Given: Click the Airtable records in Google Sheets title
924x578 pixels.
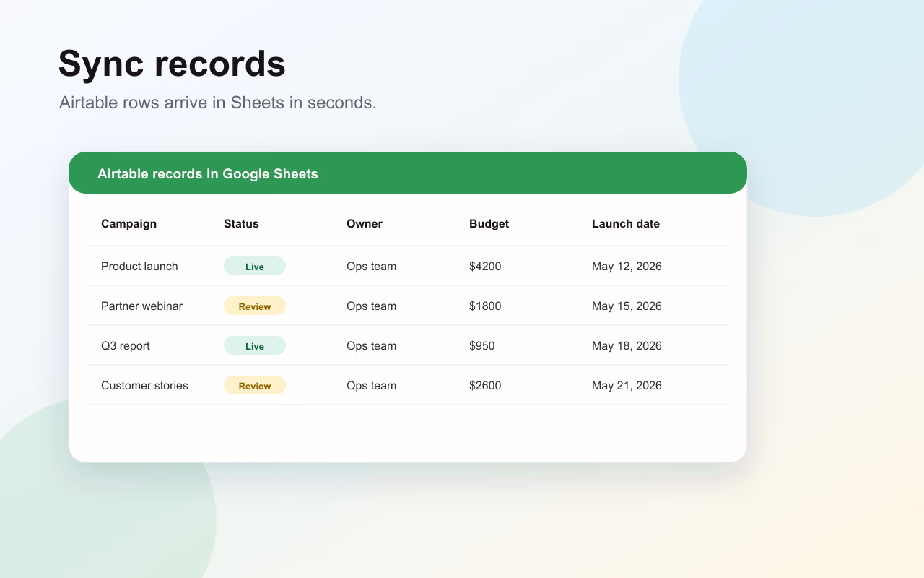Looking at the screenshot, I should click(x=208, y=173).
